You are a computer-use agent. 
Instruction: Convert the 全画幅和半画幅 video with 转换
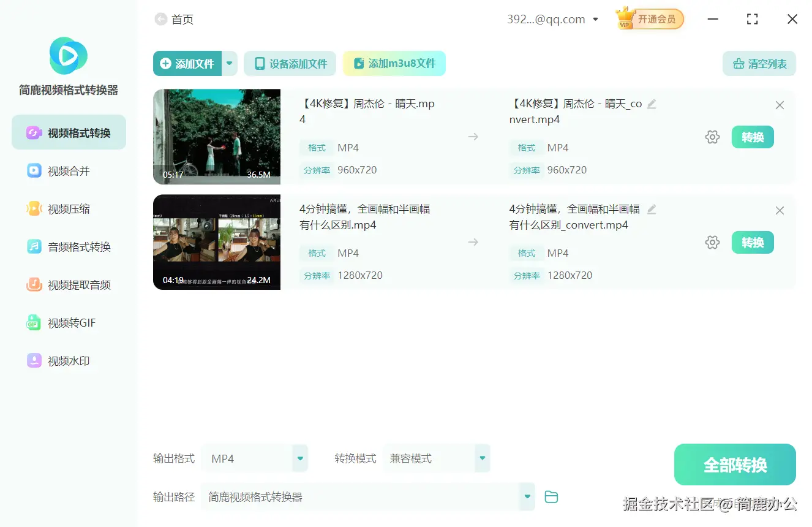click(x=753, y=243)
